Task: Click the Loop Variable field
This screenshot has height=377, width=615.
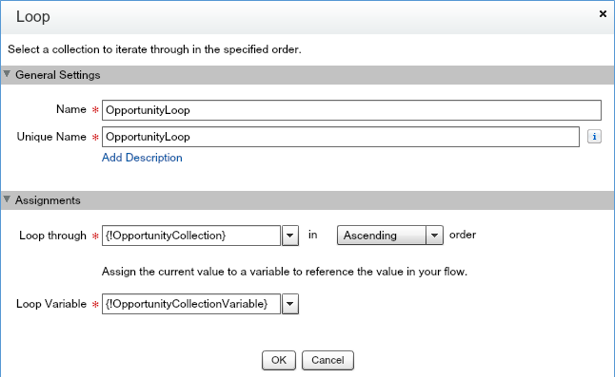Action: [x=191, y=304]
